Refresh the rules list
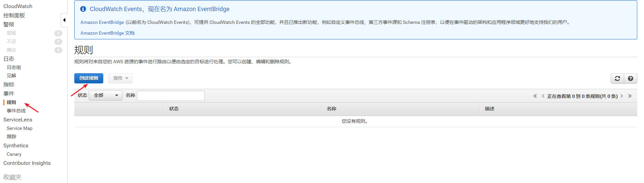The width and height of the screenshot is (644, 183). pos(617,78)
